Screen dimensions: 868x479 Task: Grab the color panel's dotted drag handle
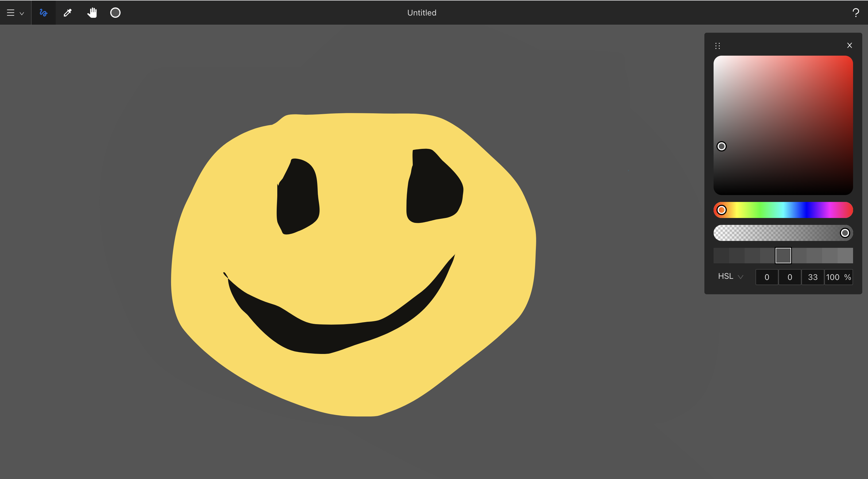[x=717, y=45]
